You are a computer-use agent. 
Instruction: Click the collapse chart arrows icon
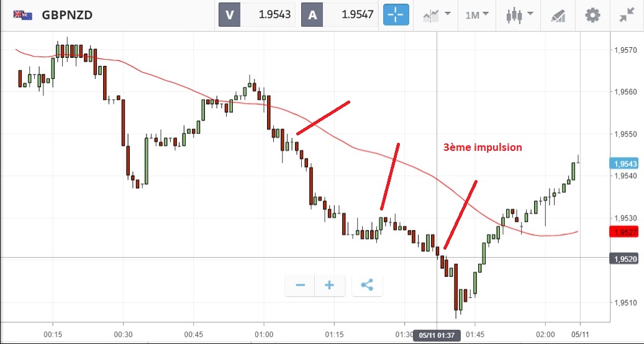pos(627,16)
